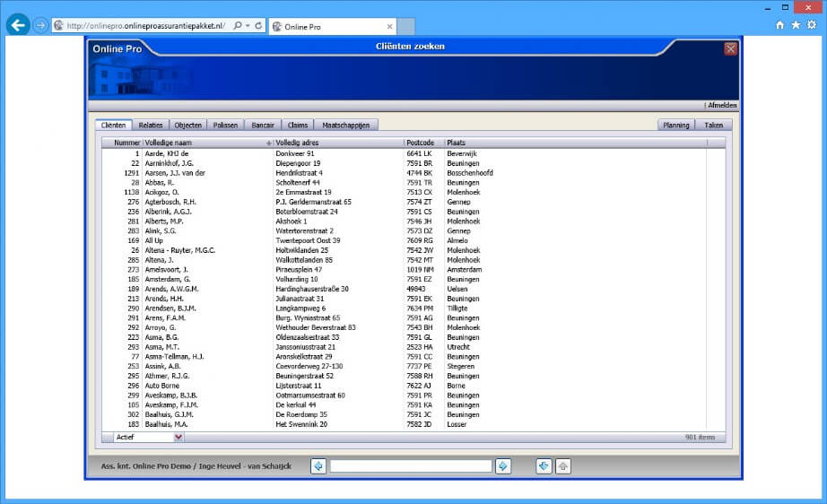Open the Actief status dropdown
The height and width of the screenshot is (504, 827).
point(178,437)
